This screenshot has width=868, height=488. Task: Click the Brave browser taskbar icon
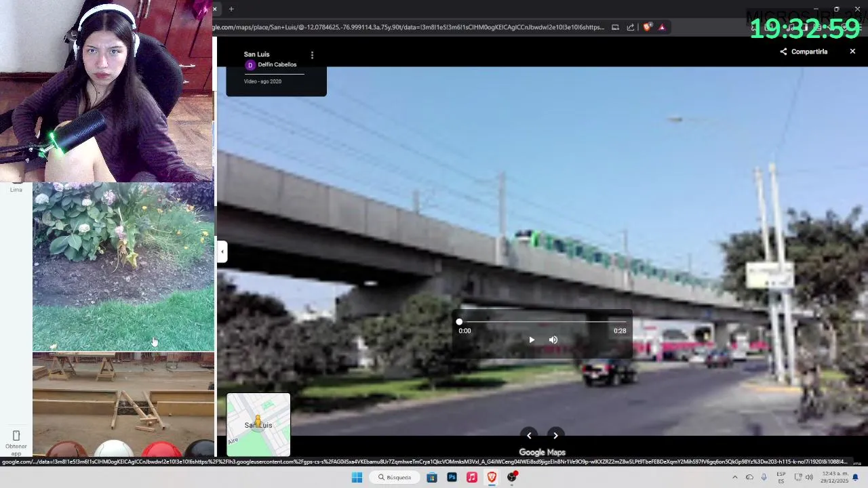(492, 477)
